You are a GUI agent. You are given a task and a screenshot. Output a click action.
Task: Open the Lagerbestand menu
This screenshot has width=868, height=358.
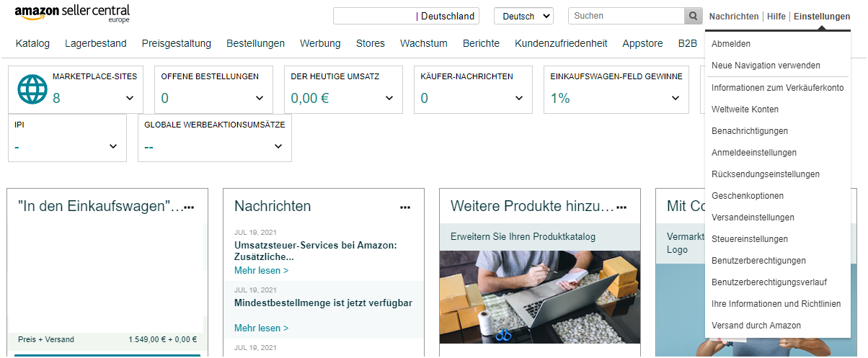pos(96,43)
